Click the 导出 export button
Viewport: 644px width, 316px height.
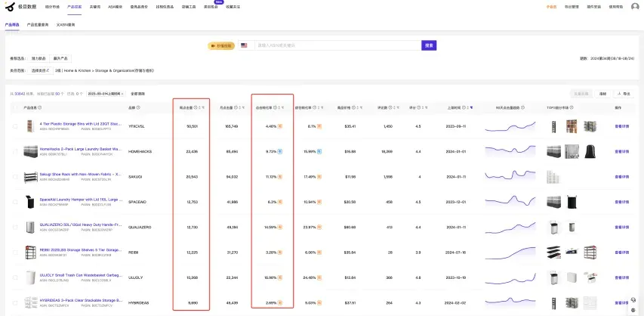coord(624,94)
